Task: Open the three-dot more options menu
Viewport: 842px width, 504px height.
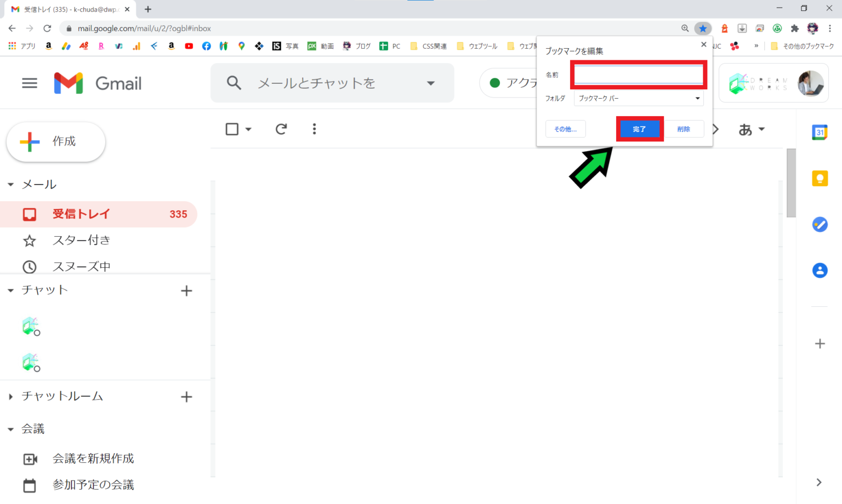Action: tap(314, 129)
